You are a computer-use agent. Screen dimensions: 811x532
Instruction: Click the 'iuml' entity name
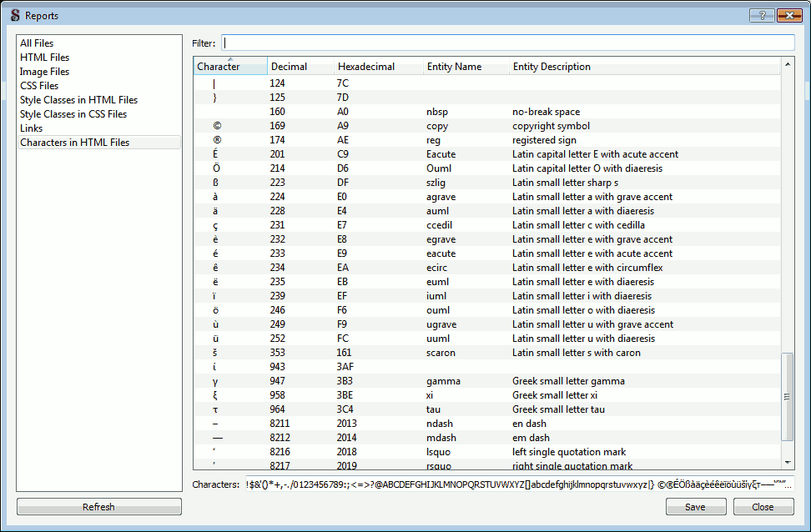click(x=436, y=296)
